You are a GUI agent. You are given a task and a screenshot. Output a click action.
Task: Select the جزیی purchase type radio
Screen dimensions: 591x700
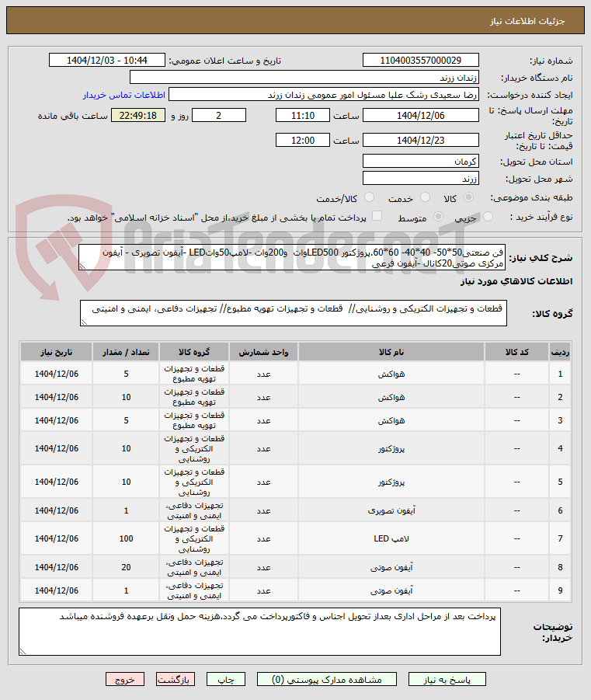(488, 217)
